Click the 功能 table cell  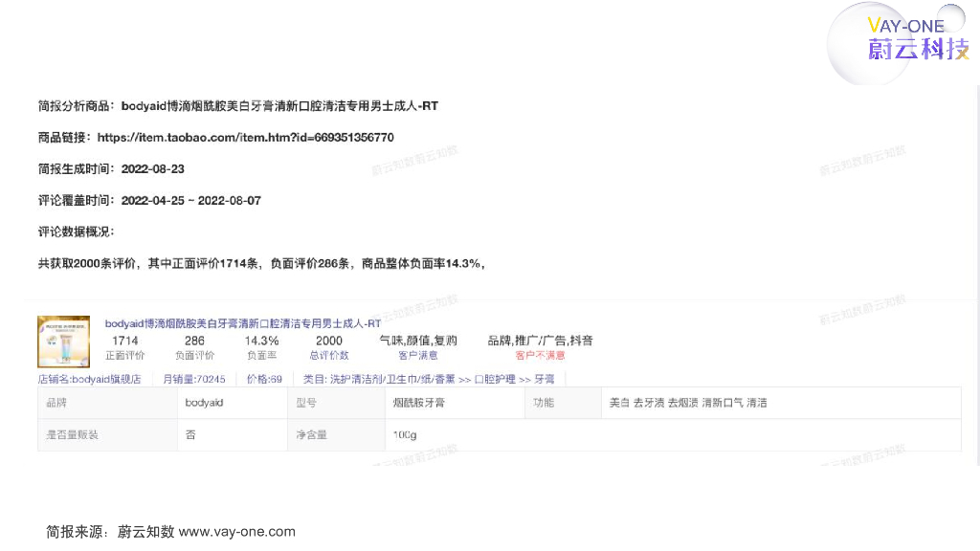563,403
